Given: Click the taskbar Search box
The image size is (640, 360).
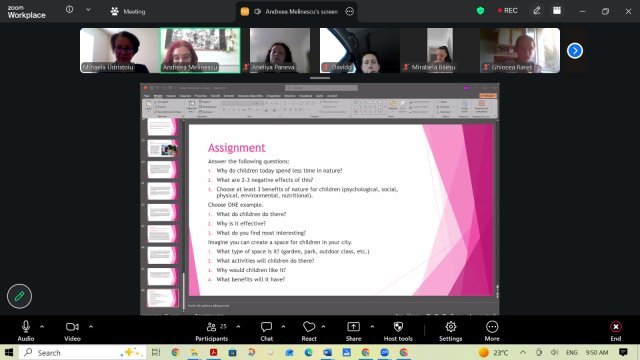Looking at the screenshot, I should pyautogui.click(x=82, y=352).
